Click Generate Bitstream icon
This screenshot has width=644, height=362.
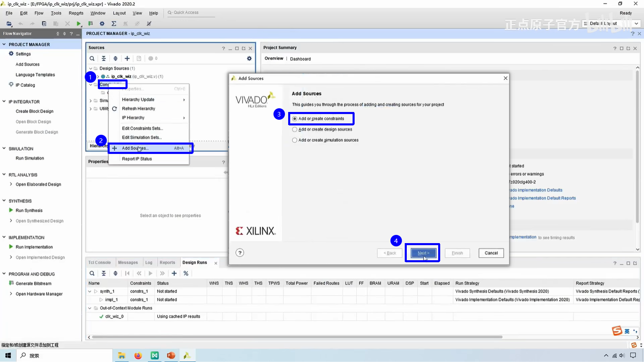[11, 283]
